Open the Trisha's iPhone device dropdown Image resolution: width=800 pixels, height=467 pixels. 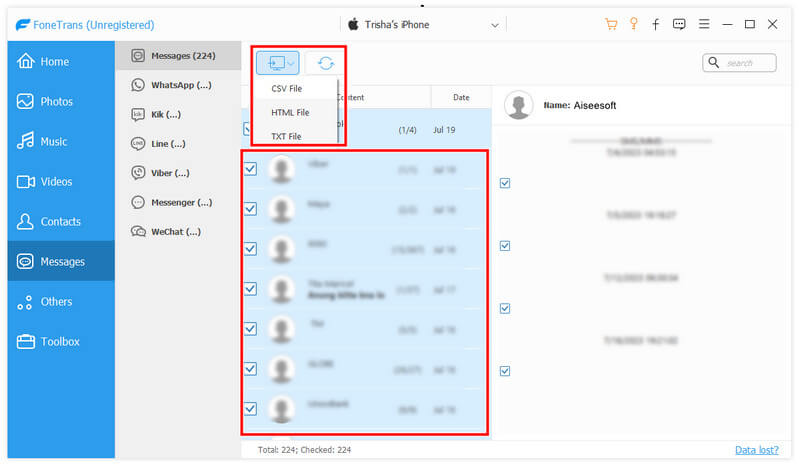point(423,24)
